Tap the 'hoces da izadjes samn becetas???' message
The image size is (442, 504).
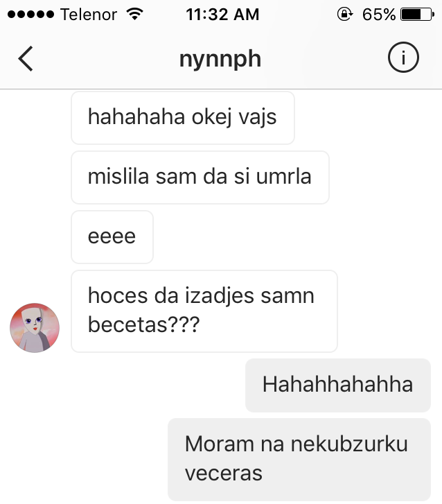pyautogui.click(x=204, y=311)
